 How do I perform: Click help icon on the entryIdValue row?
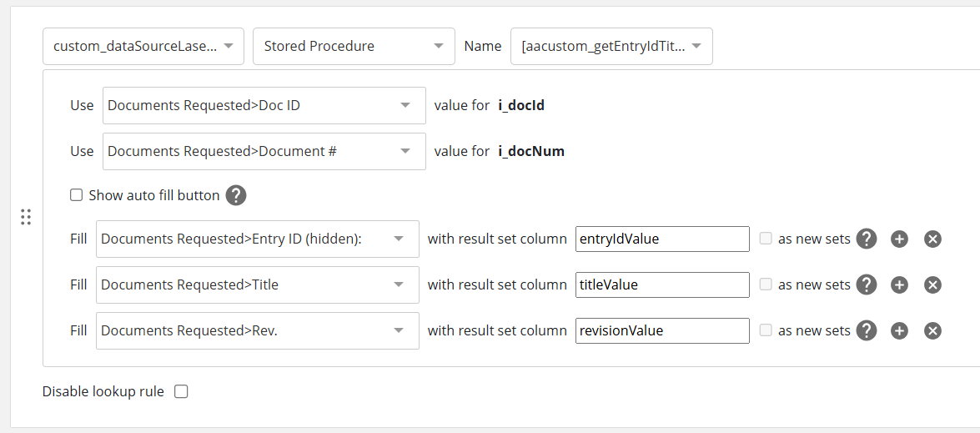point(867,239)
